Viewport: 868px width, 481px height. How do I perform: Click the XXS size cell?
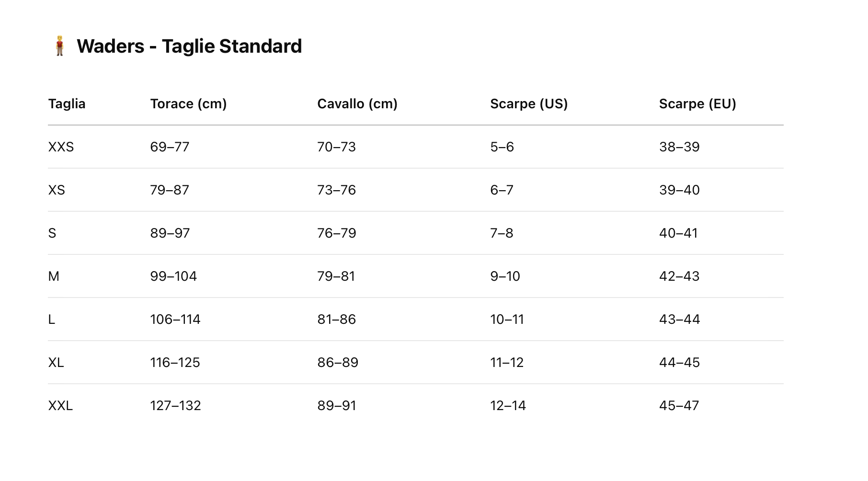click(61, 147)
